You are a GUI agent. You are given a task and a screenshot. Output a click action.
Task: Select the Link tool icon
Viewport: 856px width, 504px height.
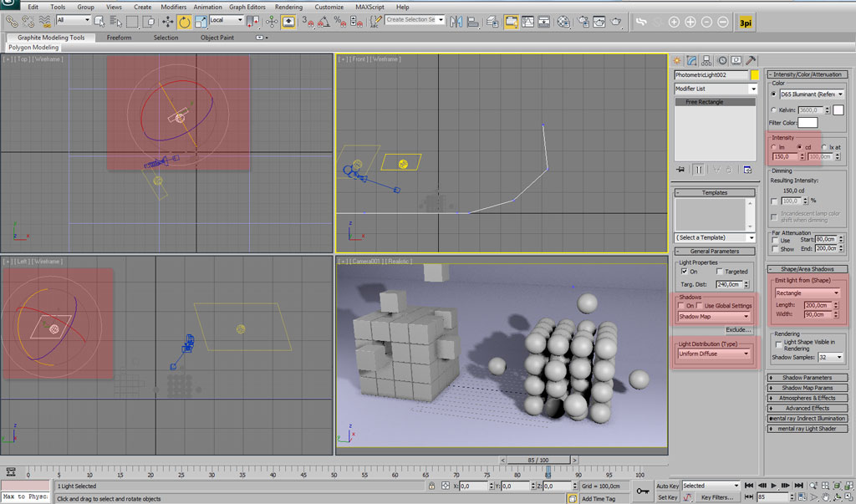12,22
